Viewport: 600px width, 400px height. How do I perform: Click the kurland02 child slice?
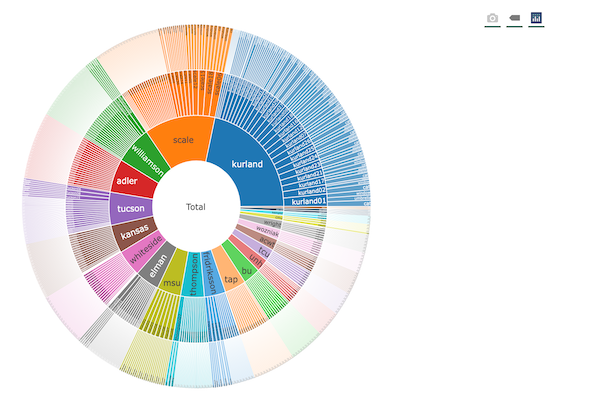[x=307, y=191]
